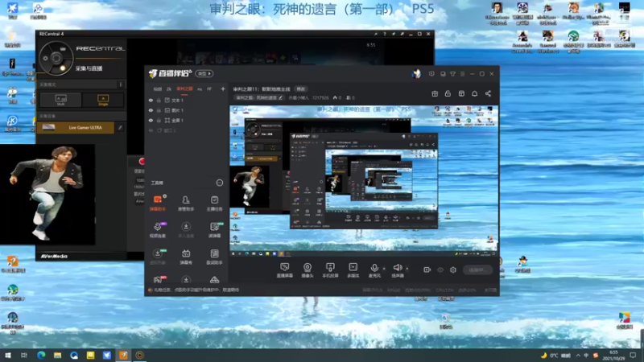This screenshot has height=362, width=644.
Task: Expand speaker options arrow
Action: [407, 269]
